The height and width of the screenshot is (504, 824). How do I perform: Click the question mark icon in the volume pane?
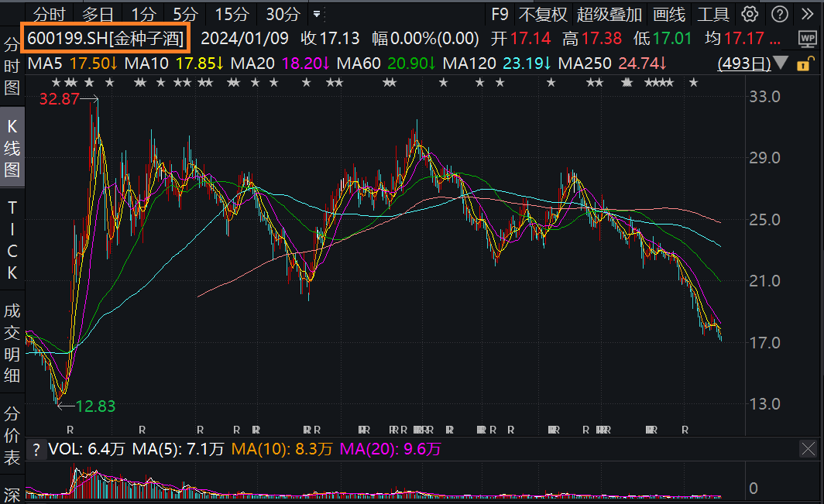[x=36, y=449]
